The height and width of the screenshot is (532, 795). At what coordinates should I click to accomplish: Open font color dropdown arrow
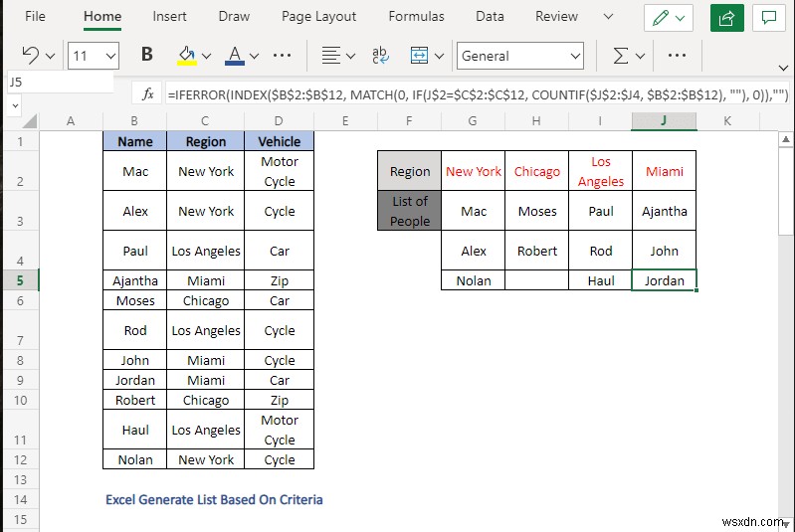[255, 56]
